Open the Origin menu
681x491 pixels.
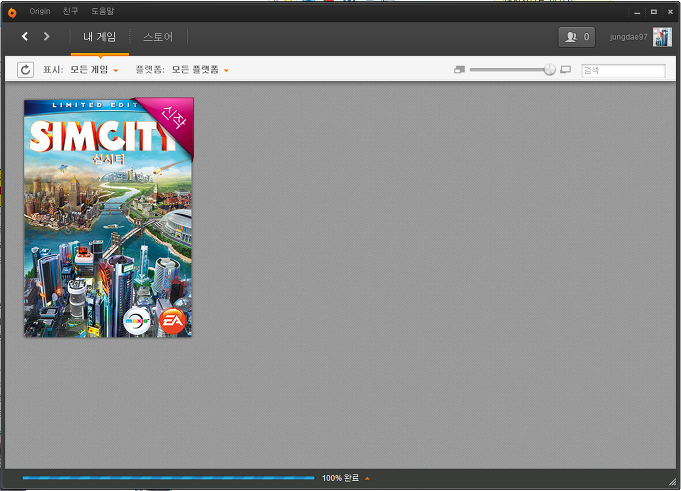click(x=40, y=11)
